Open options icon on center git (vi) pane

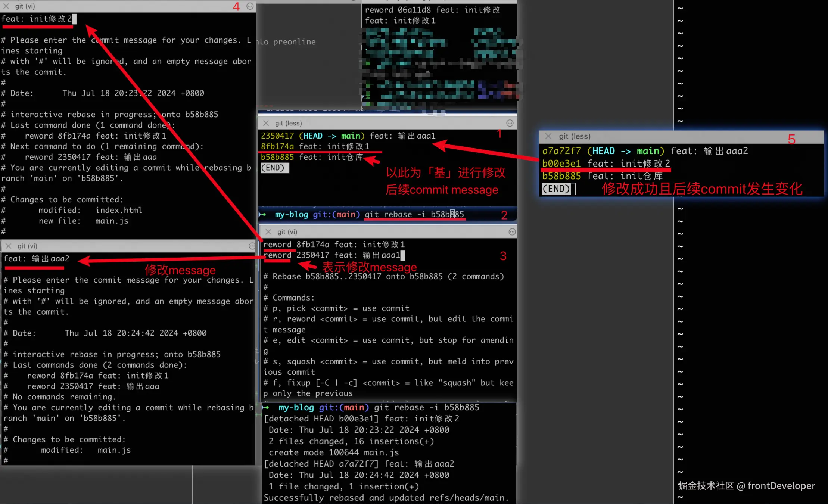tap(512, 232)
